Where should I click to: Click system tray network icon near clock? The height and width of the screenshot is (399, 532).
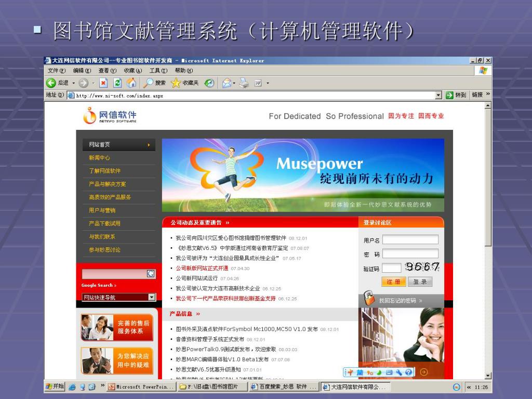[456, 387]
